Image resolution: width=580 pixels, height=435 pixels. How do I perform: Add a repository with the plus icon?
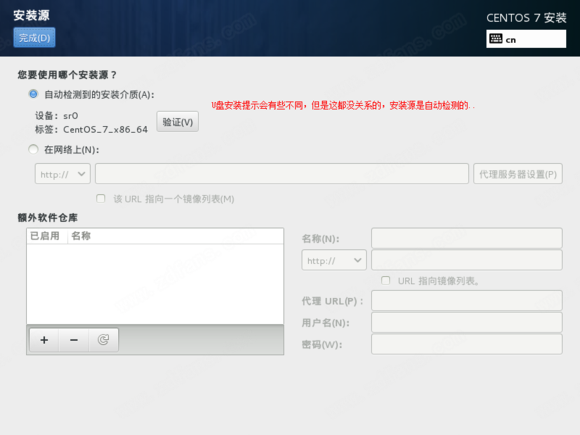(44, 340)
